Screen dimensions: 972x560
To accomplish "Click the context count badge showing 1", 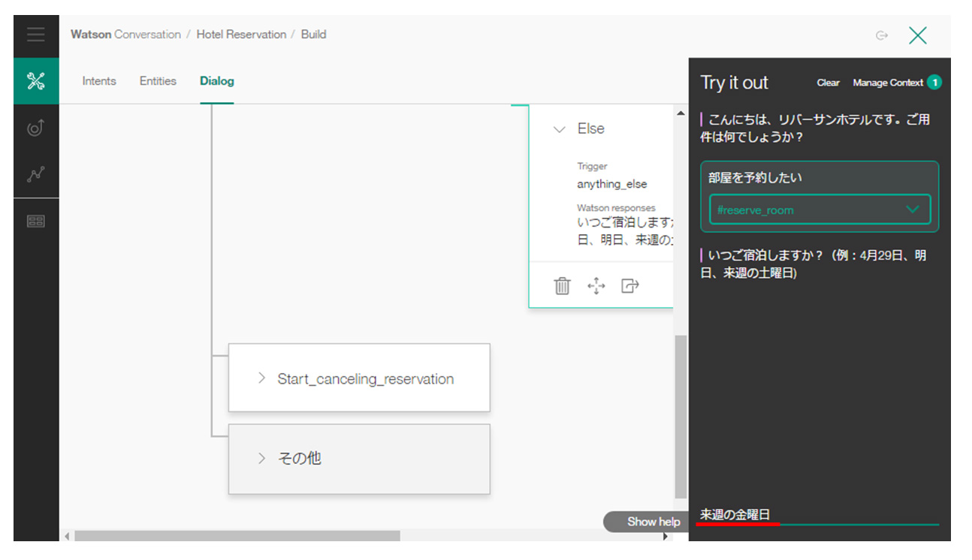I will click(934, 83).
